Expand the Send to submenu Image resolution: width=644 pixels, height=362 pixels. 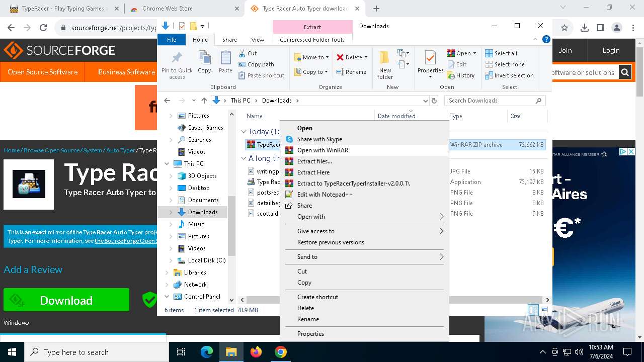[364, 257]
